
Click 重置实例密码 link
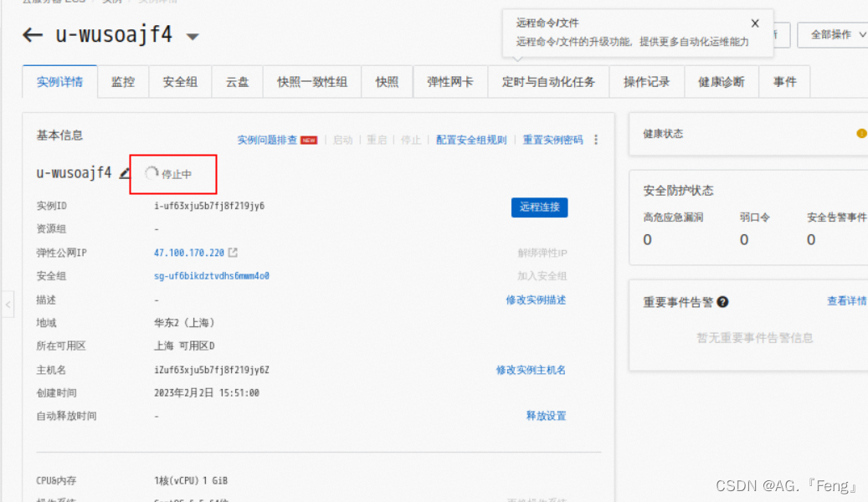552,140
